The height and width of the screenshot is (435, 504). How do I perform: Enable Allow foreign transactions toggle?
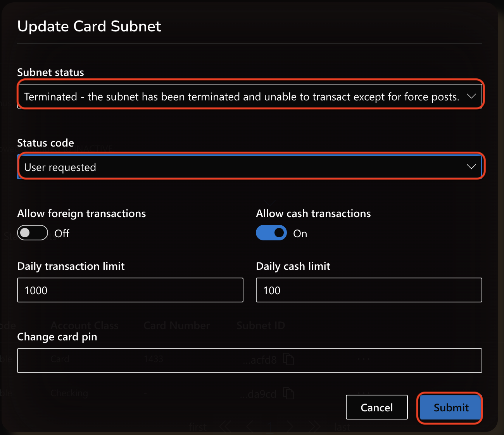click(33, 233)
